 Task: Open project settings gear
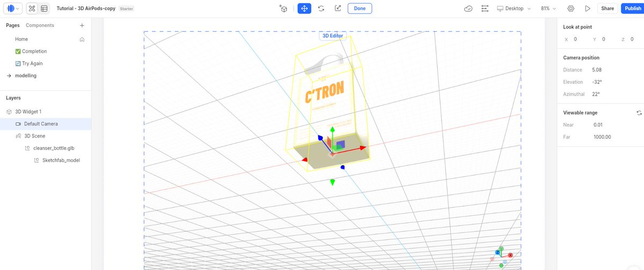pos(570,9)
